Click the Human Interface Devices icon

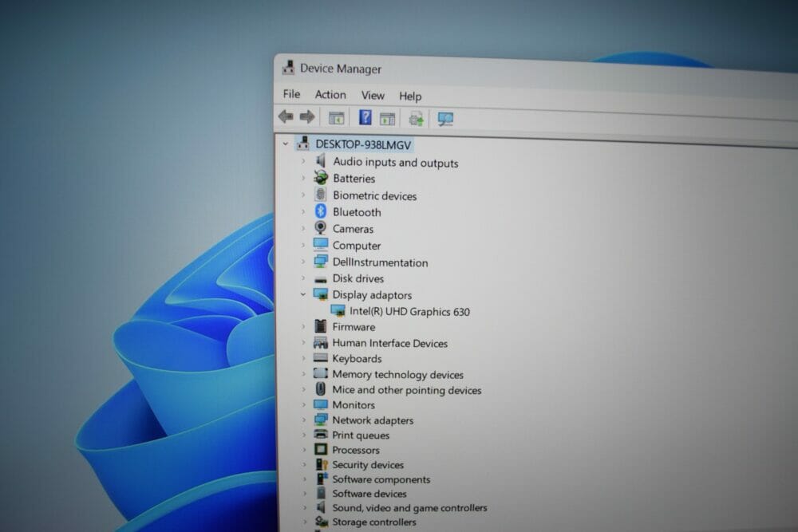[x=321, y=342]
